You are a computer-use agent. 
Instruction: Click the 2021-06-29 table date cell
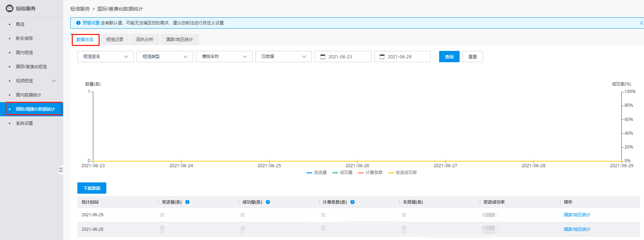[x=93, y=215]
